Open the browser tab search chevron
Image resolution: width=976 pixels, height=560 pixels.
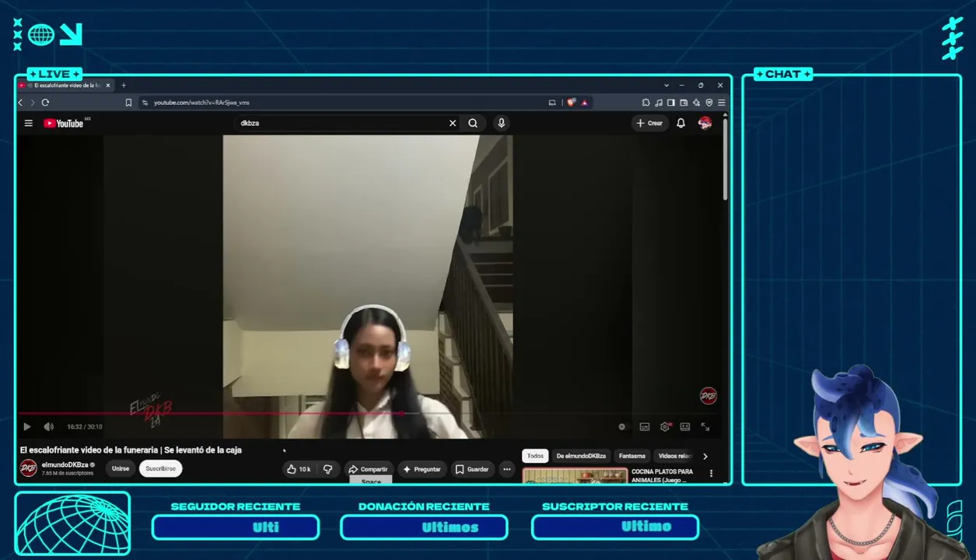tap(666, 85)
